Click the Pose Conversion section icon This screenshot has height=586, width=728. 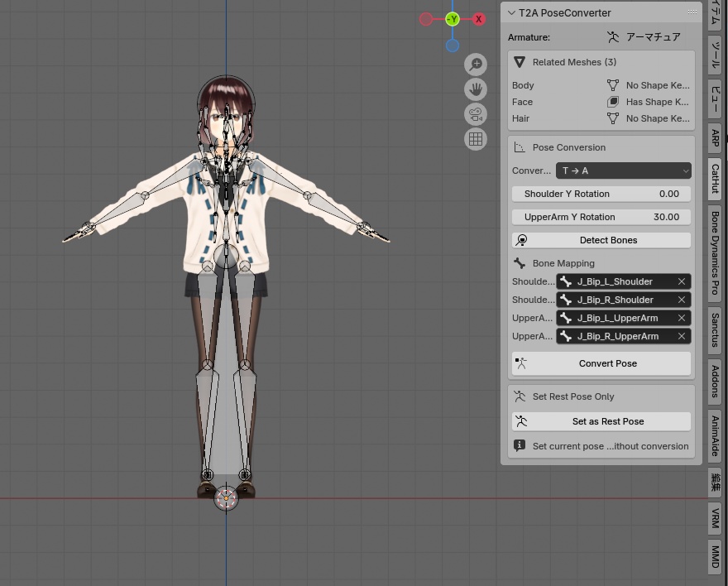(x=520, y=146)
